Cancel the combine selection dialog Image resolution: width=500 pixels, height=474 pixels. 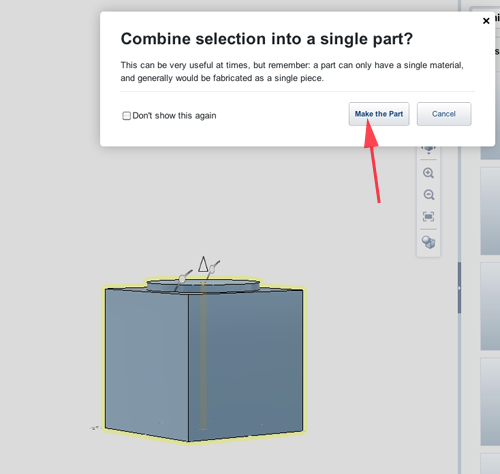point(444,114)
